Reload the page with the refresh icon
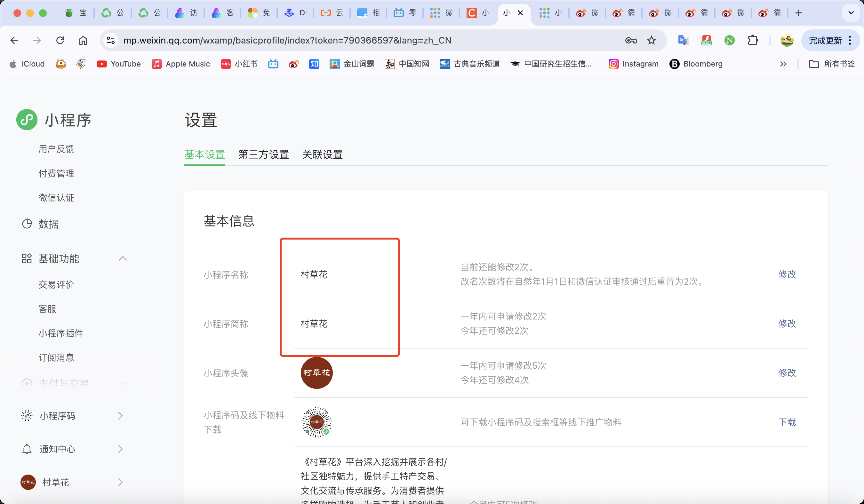This screenshot has width=864, height=504. 60,40
